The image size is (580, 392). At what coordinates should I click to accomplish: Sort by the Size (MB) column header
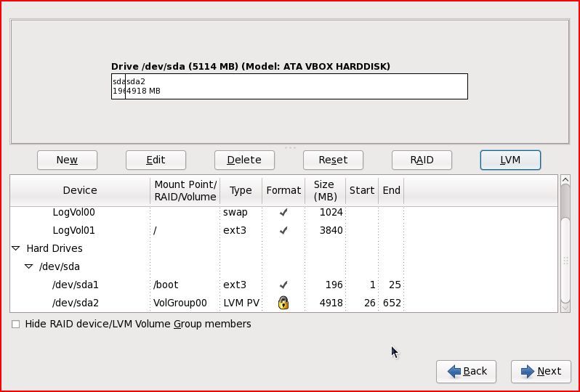325,190
